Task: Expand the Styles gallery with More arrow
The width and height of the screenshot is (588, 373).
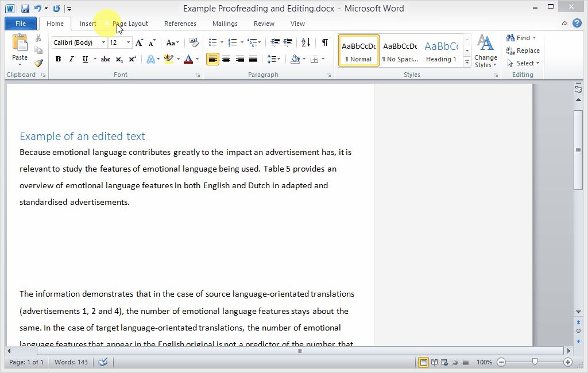Action: point(467,63)
